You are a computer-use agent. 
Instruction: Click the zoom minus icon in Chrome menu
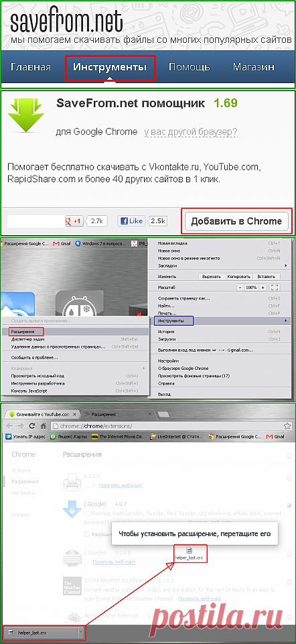(240, 287)
